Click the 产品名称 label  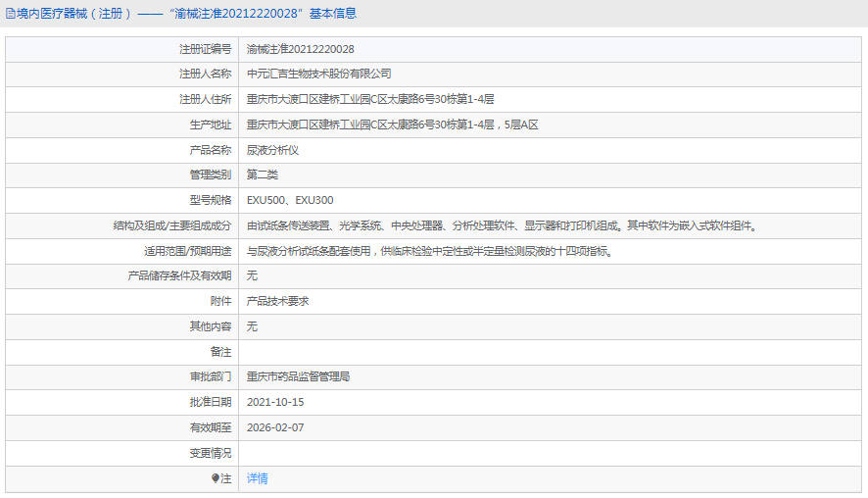pos(211,150)
